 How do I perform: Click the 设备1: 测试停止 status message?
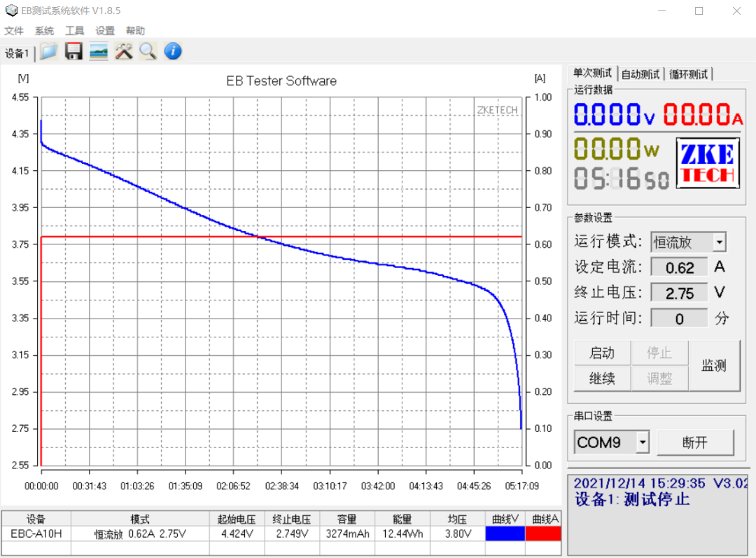632,499
